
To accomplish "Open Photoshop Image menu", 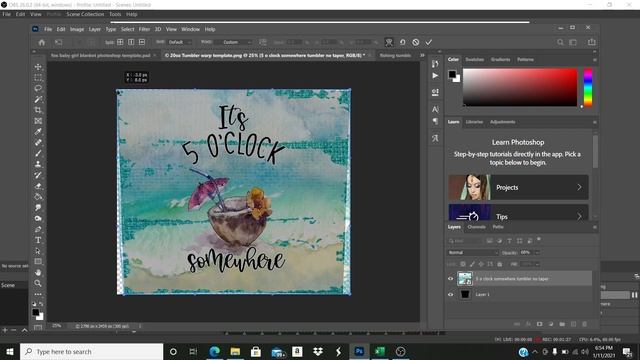I will click(x=77, y=29).
